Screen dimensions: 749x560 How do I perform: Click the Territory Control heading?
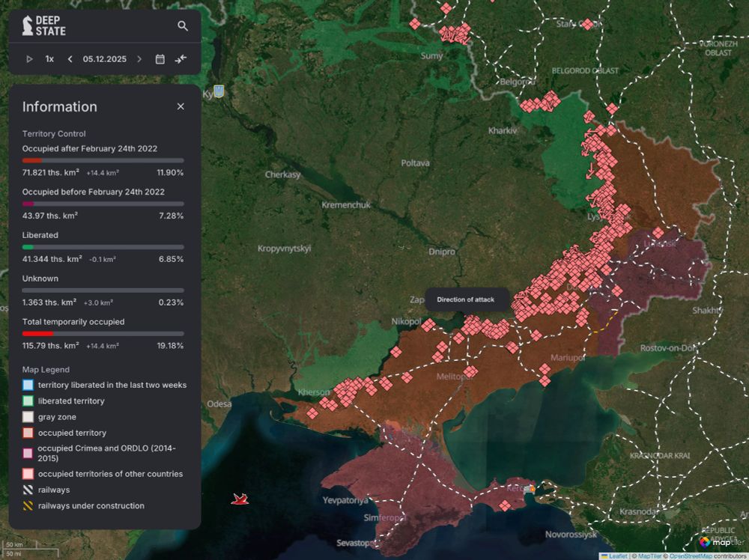point(54,134)
